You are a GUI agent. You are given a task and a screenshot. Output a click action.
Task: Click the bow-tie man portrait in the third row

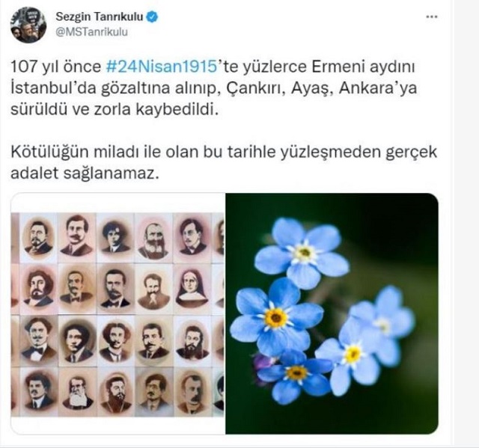tap(38, 340)
